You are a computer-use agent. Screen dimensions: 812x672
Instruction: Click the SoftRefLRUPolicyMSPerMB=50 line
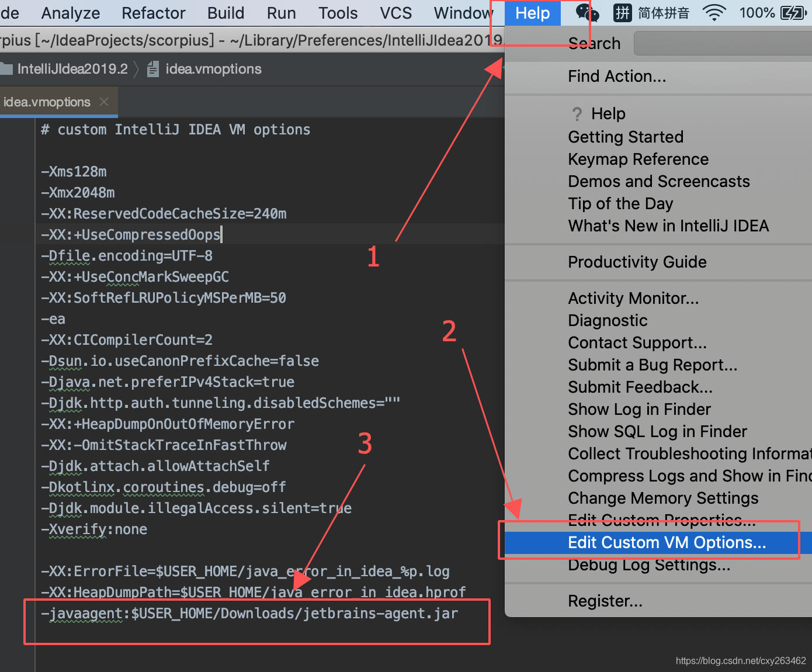click(x=164, y=298)
